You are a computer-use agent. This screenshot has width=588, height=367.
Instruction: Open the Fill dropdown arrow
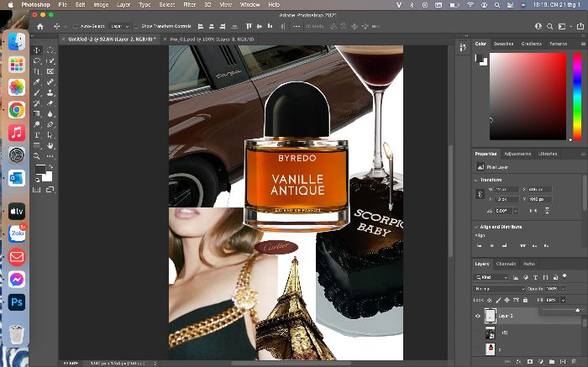click(x=563, y=300)
